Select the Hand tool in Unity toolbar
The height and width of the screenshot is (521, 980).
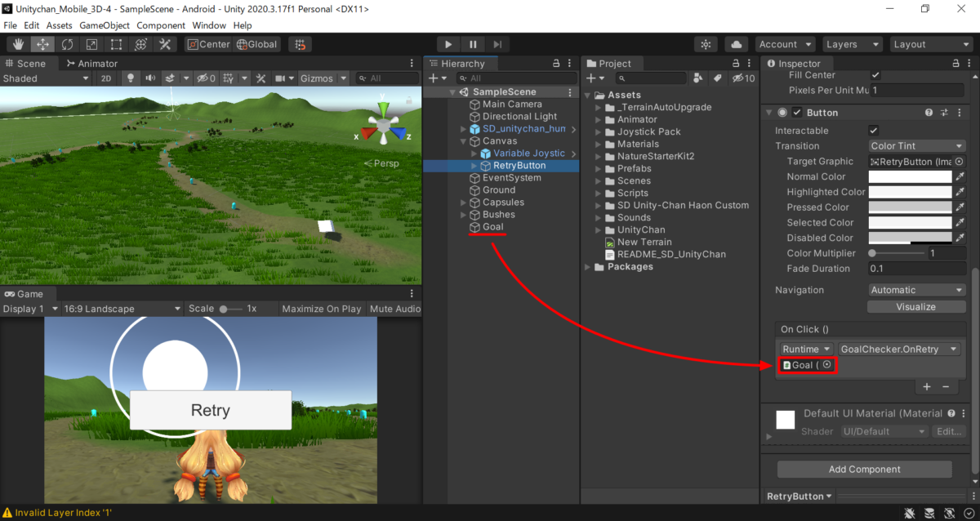click(x=18, y=44)
